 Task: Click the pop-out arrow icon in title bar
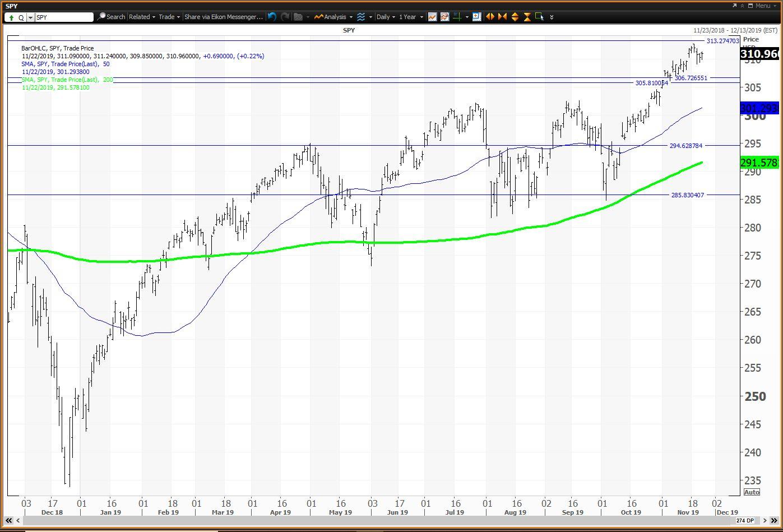734,6
